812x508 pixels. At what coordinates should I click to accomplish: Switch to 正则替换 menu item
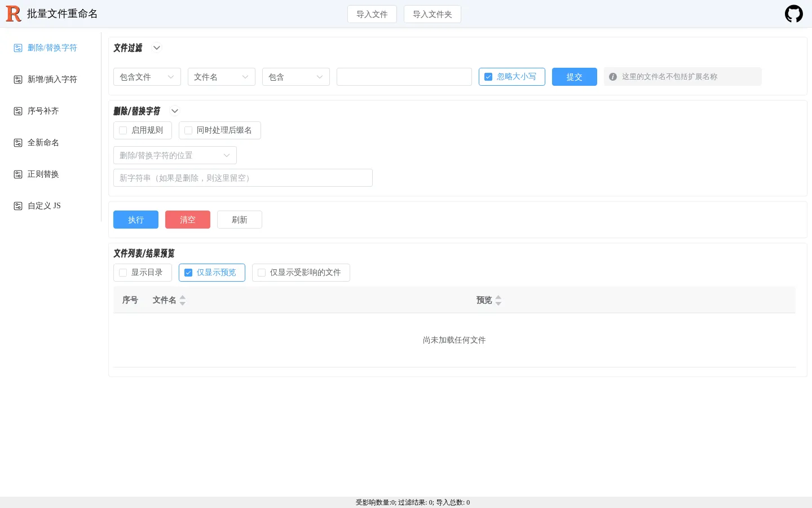point(51,174)
